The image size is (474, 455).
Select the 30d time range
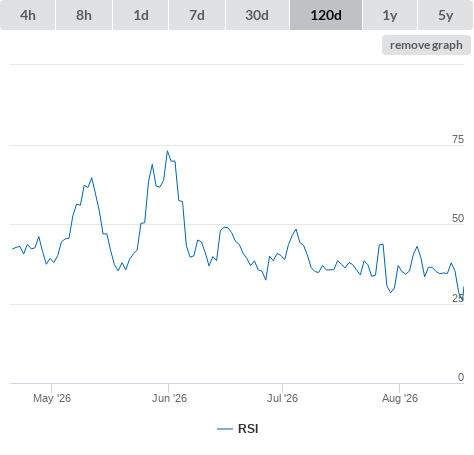257,15
